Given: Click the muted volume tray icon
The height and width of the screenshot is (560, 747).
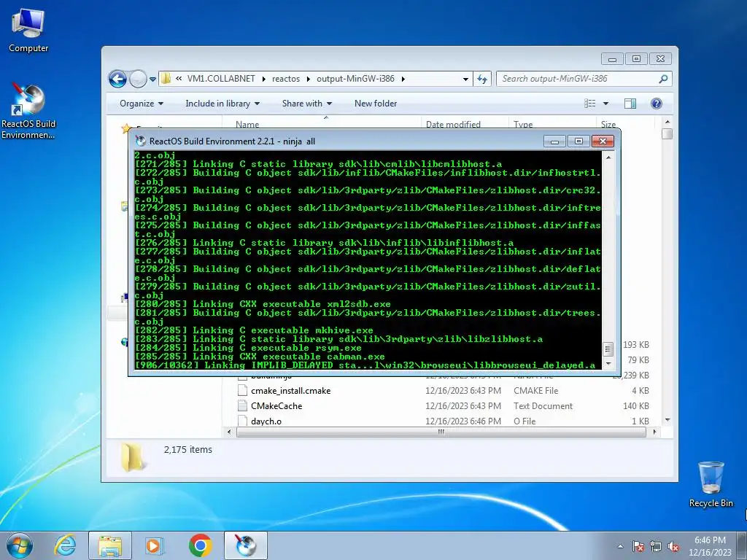Looking at the screenshot, I should tap(673, 546).
